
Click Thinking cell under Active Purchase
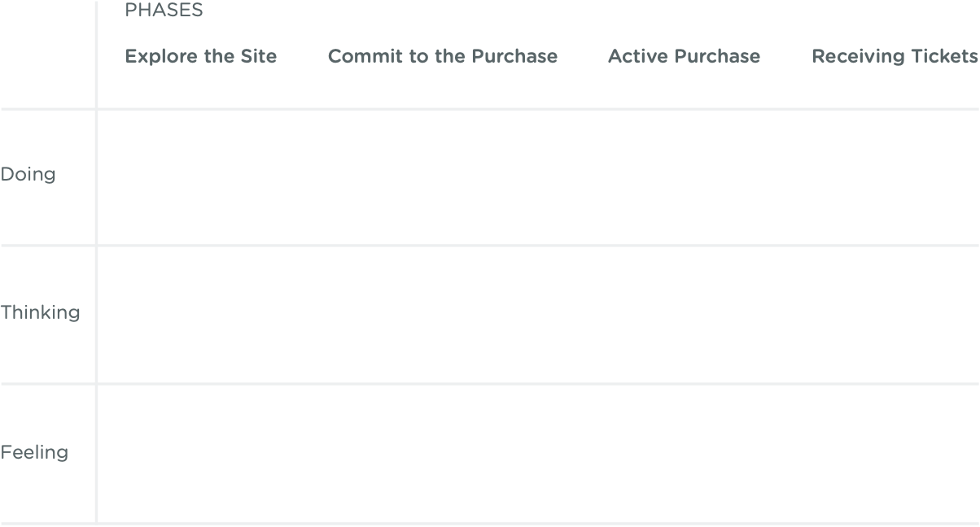click(684, 315)
